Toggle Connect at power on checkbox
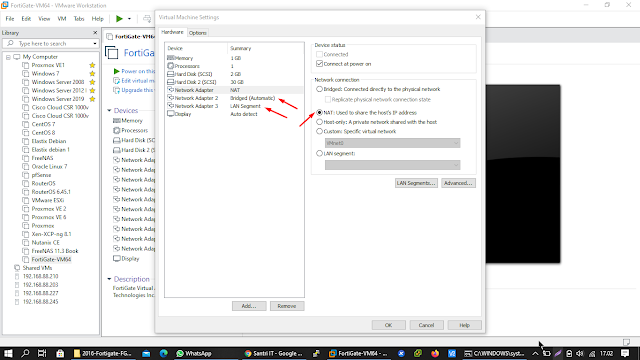This screenshot has height=360, width=640. point(320,64)
